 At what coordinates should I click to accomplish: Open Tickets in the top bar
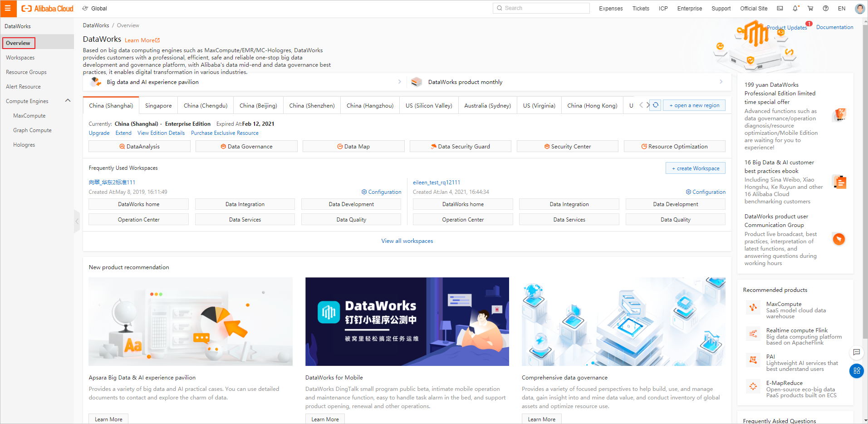(641, 8)
